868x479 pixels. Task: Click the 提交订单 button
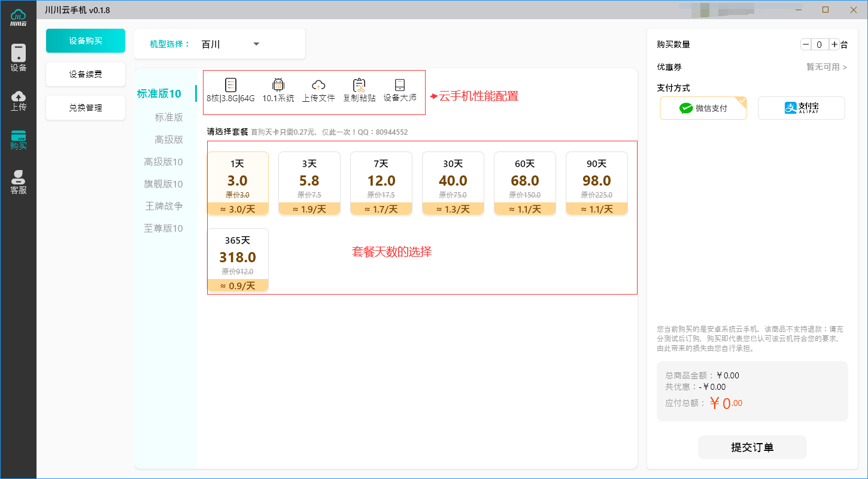click(x=752, y=447)
